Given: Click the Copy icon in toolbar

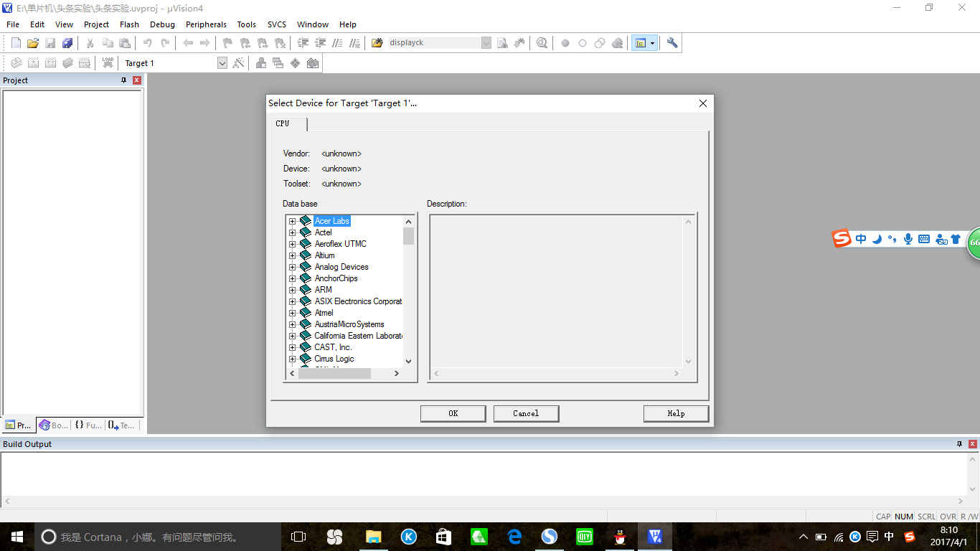Looking at the screenshot, I should [x=108, y=43].
